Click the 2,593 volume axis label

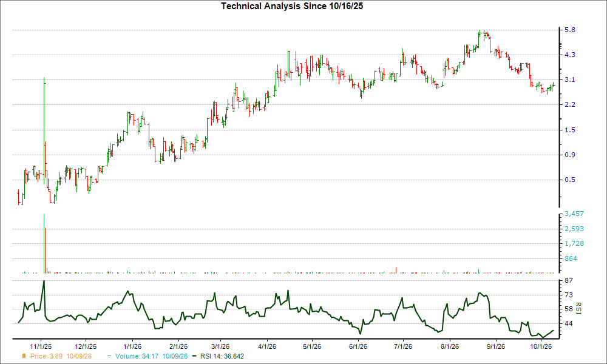574,229
